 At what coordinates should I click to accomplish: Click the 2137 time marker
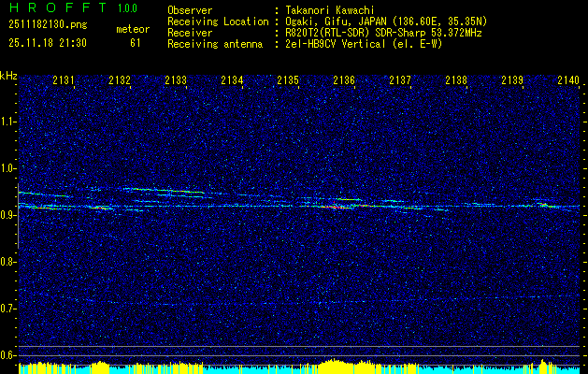tap(400, 80)
